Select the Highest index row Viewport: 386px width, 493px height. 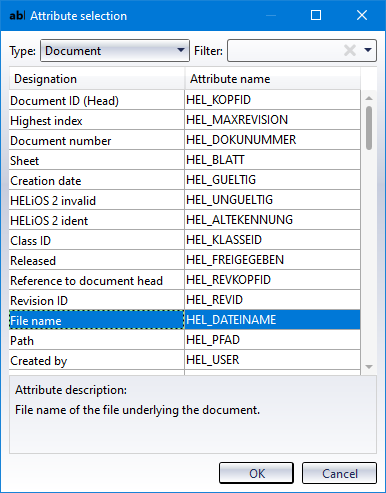point(185,120)
